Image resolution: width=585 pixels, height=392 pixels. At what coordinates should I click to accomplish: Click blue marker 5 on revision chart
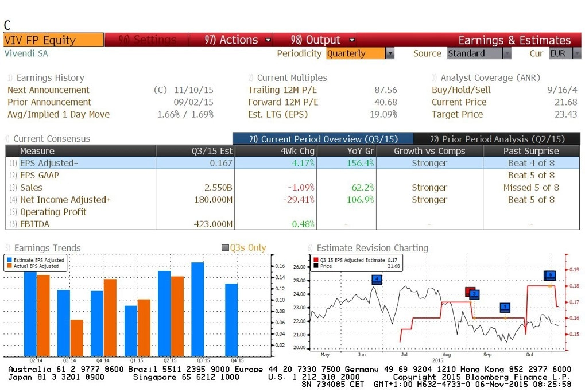pyautogui.click(x=551, y=275)
